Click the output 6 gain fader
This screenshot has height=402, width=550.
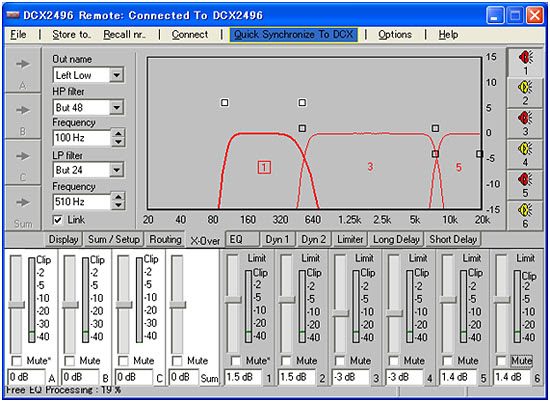pyautogui.click(x=502, y=300)
